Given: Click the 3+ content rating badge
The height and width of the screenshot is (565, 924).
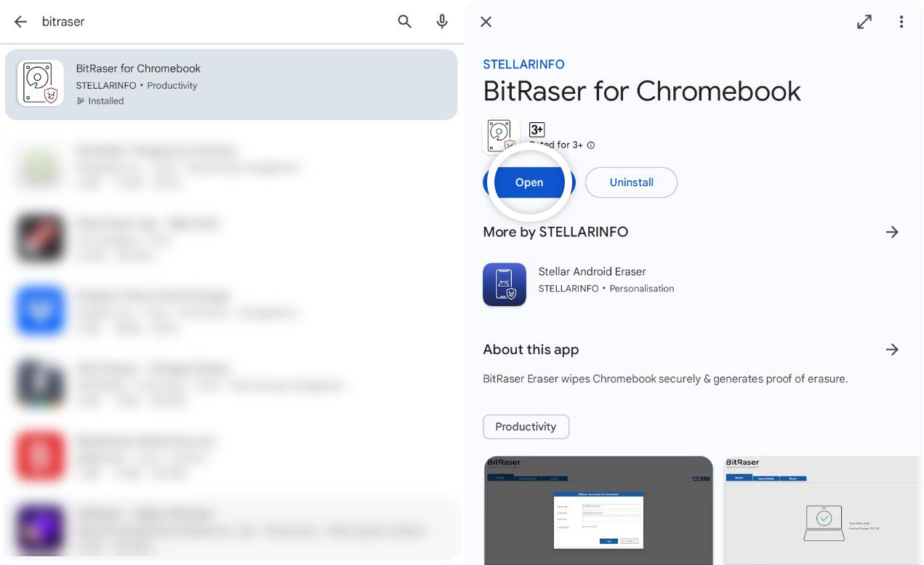Looking at the screenshot, I should click(537, 129).
